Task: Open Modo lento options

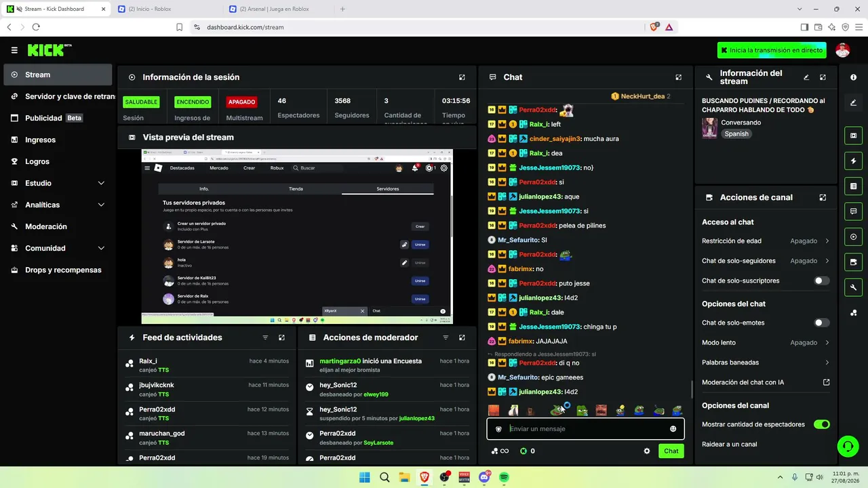Action: (766, 343)
